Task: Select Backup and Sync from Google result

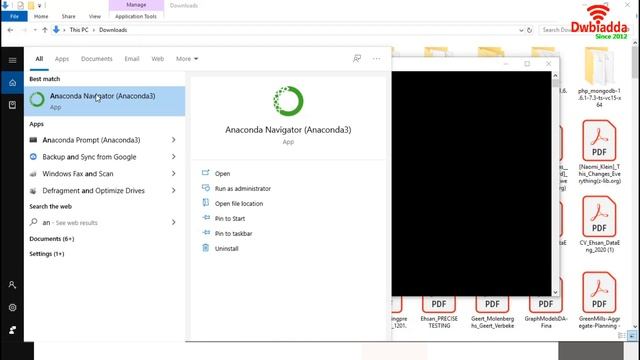Action: (x=89, y=157)
